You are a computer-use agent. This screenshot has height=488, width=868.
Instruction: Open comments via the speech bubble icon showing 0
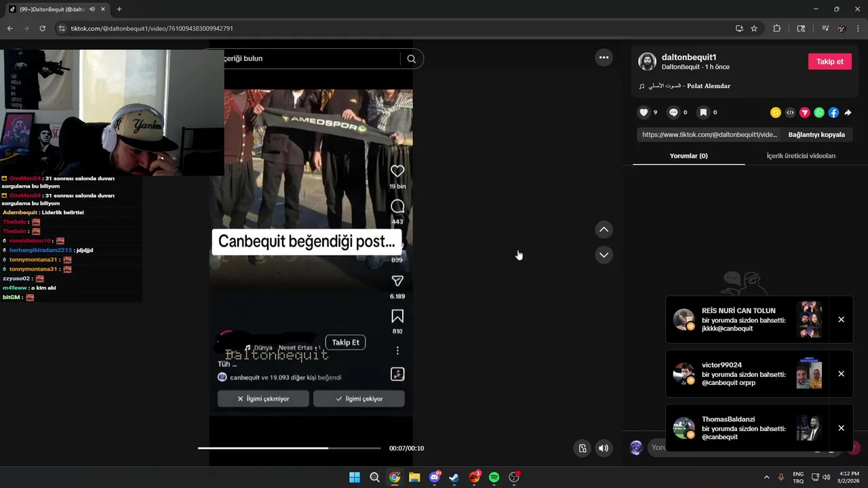tap(673, 113)
